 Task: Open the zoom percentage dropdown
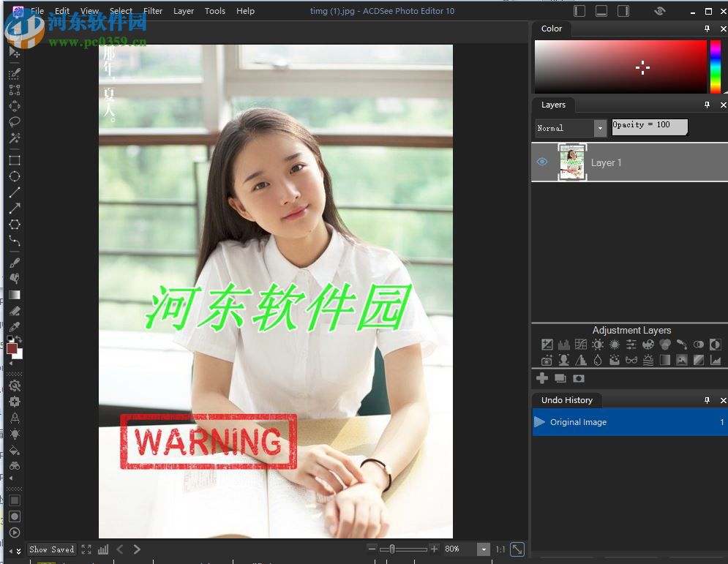coord(483,549)
